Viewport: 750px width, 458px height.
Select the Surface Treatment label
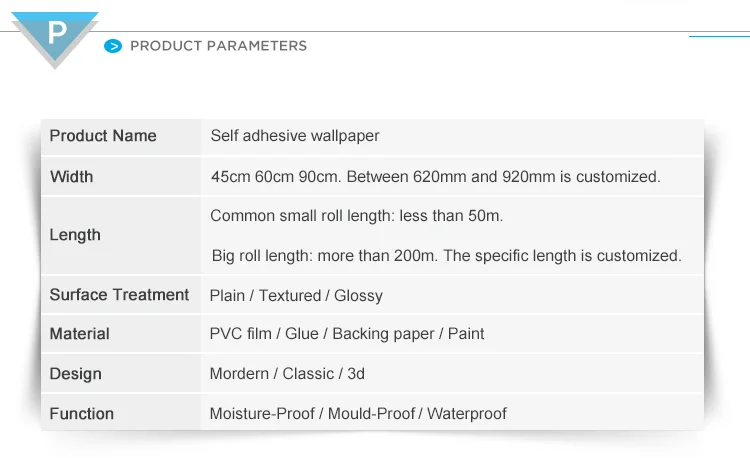tap(121, 295)
